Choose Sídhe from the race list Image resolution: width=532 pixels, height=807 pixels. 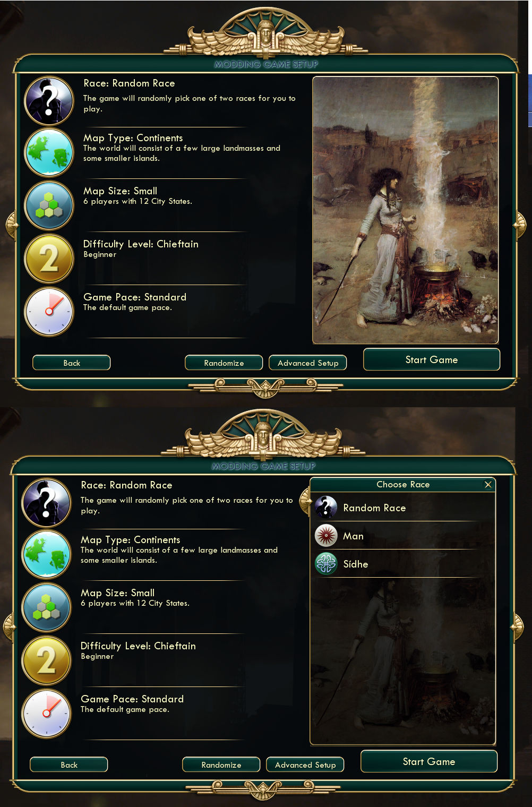pos(402,564)
